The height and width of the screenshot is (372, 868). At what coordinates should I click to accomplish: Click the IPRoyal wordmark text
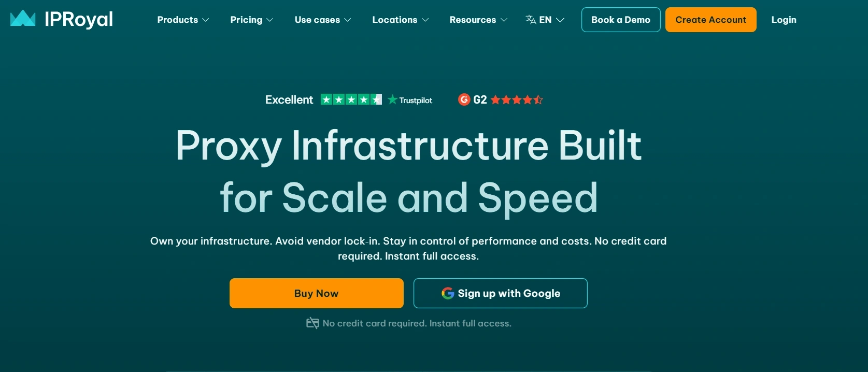tap(79, 19)
